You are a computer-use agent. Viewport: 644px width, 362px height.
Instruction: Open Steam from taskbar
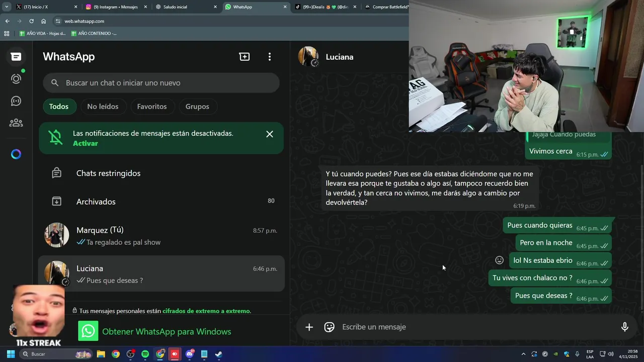tap(219, 354)
